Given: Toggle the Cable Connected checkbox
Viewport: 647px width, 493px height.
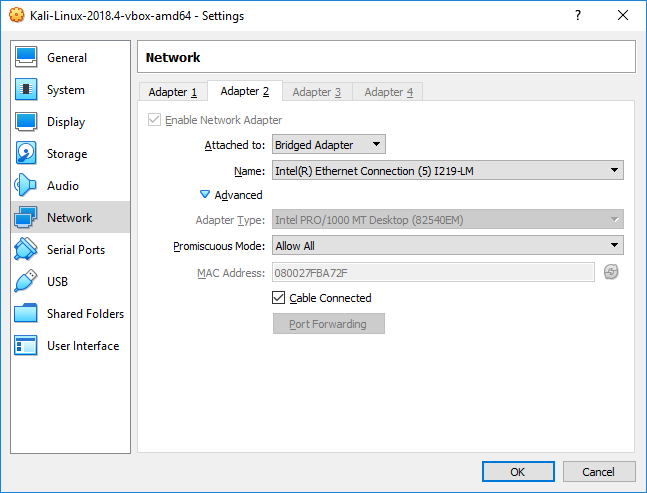Looking at the screenshot, I should (x=279, y=298).
